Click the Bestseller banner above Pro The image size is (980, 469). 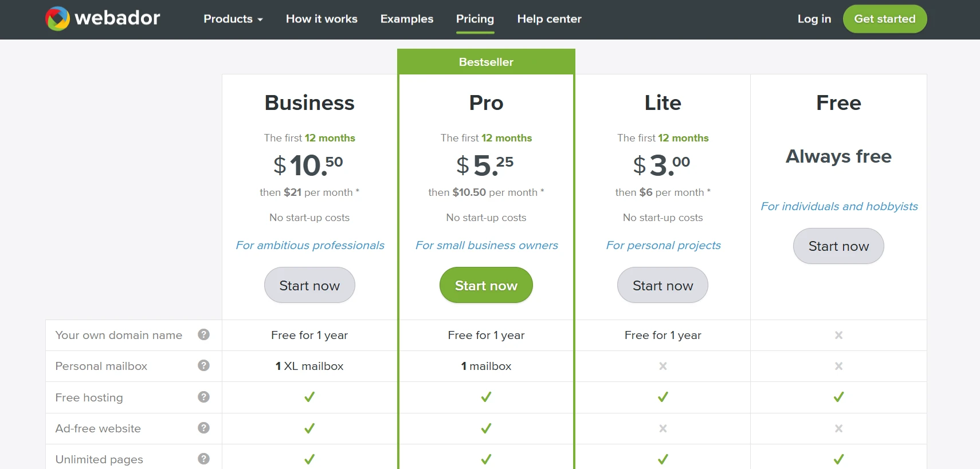(x=485, y=62)
